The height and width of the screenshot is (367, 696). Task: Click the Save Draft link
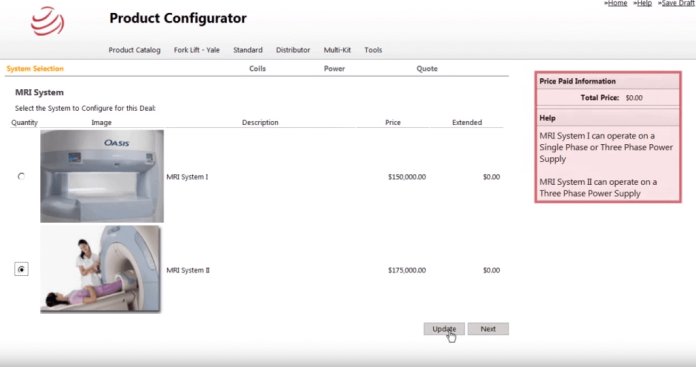[677, 3]
